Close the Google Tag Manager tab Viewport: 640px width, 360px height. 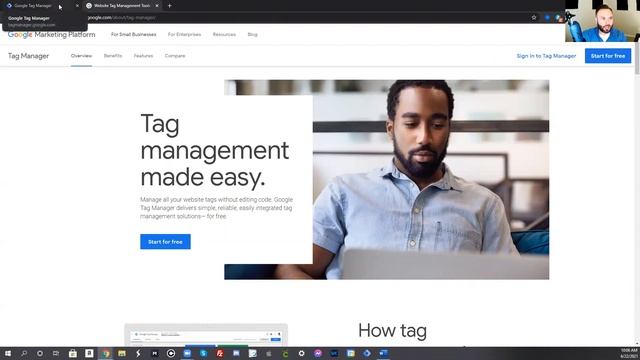coord(77,6)
